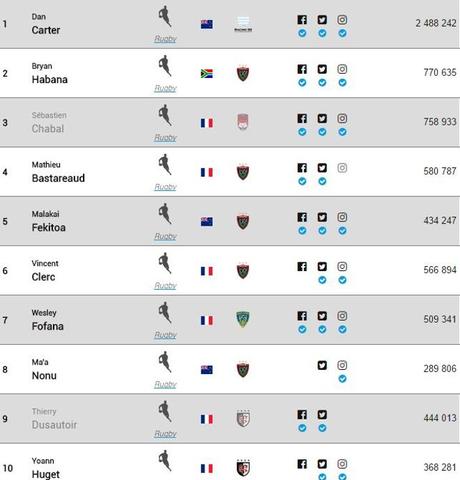Select Vincent Clerc's Toulon club crest
Screen dimensions: 460x480
pyautogui.click(x=243, y=271)
